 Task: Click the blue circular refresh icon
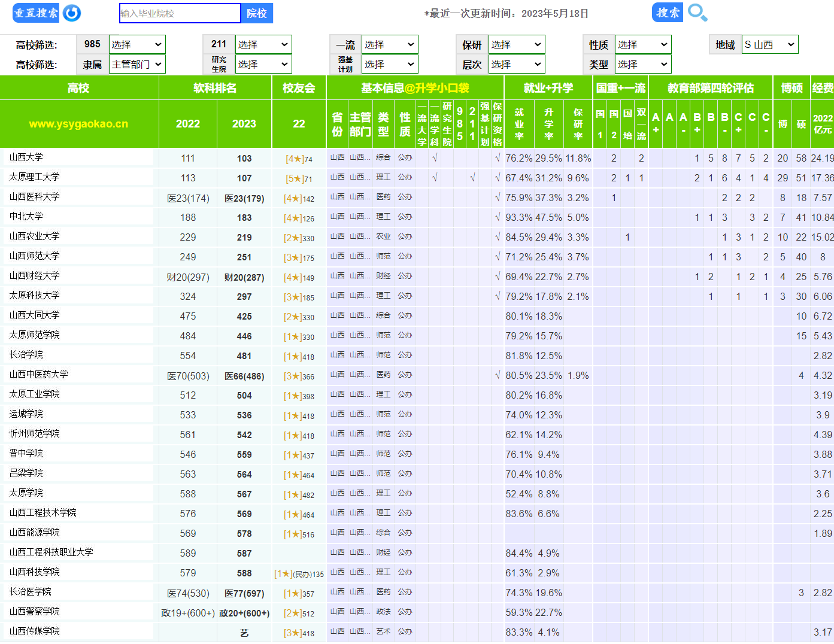[x=72, y=13]
